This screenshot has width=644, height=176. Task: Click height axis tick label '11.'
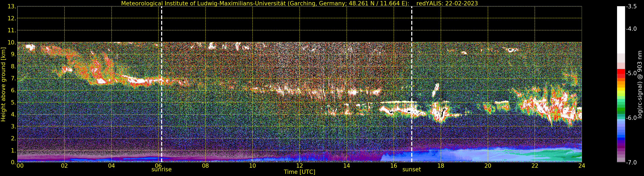tap(12, 31)
